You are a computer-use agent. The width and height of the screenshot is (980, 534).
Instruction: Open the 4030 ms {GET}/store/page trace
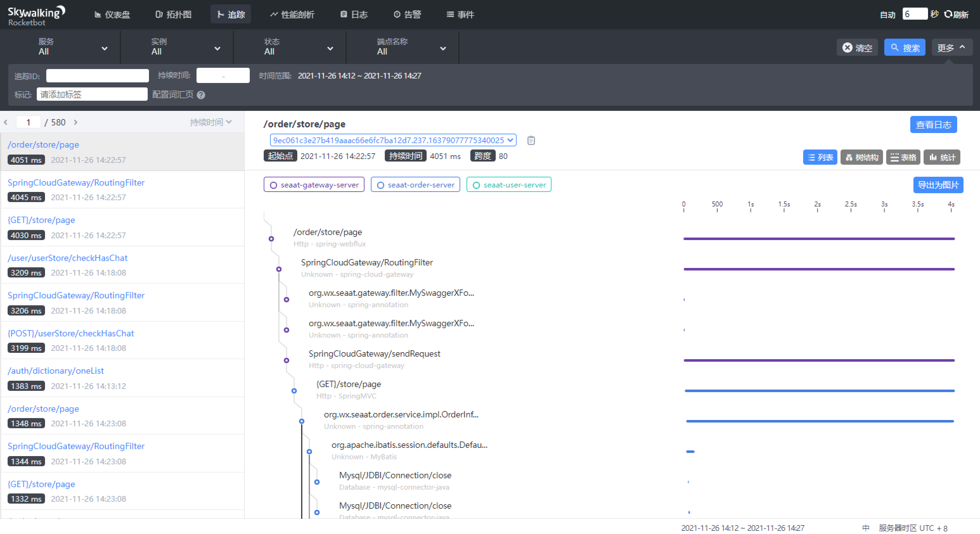(122, 227)
